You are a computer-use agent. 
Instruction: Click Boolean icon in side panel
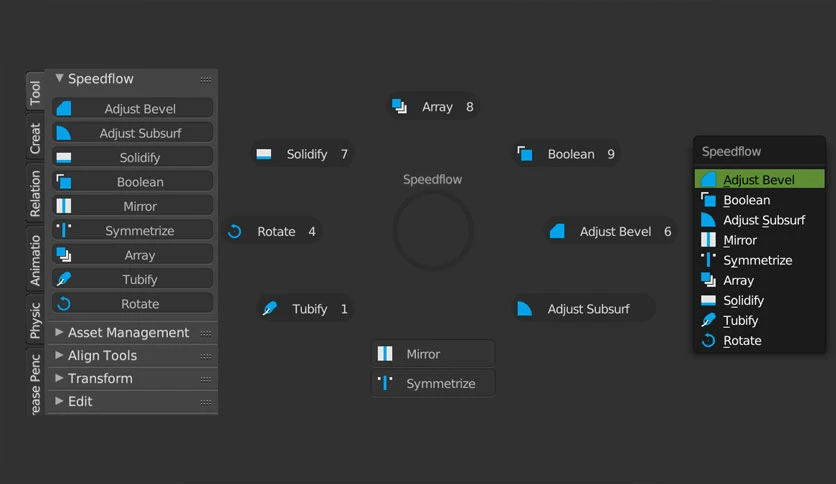(64, 182)
